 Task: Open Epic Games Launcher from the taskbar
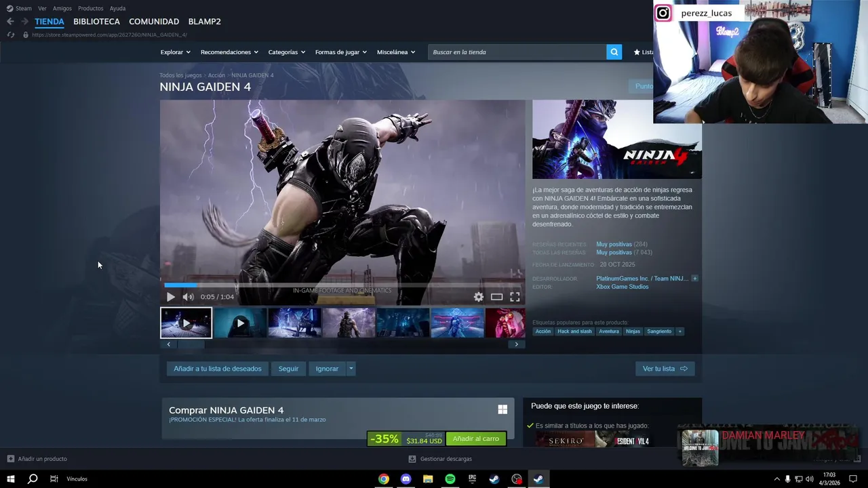coord(472,479)
